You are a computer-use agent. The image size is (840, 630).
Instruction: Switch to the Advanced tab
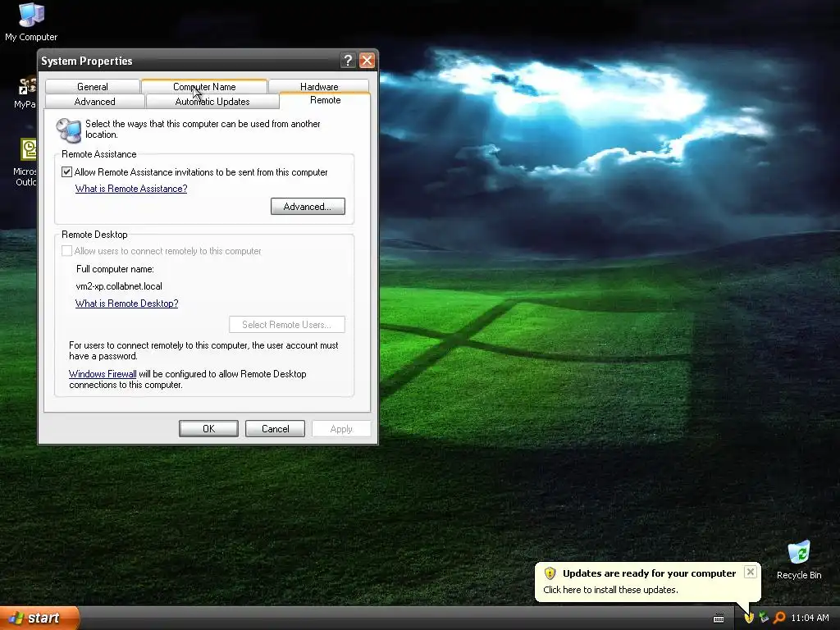[x=95, y=101]
